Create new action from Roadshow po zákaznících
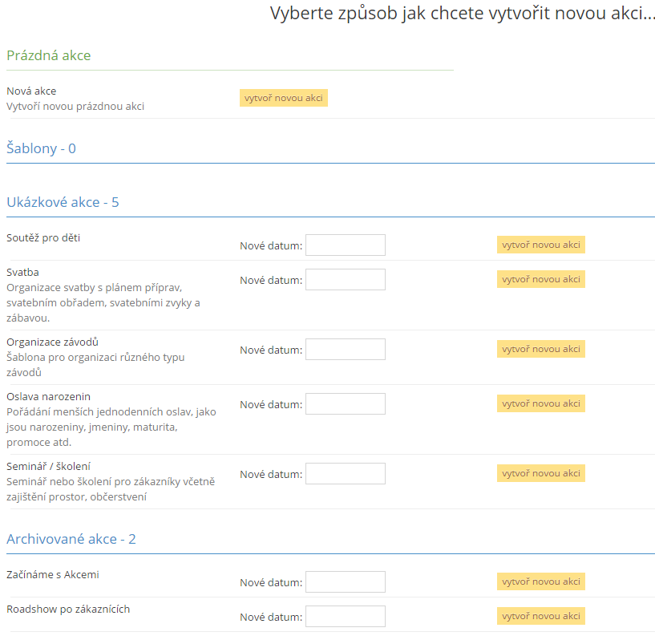 pos(540,616)
